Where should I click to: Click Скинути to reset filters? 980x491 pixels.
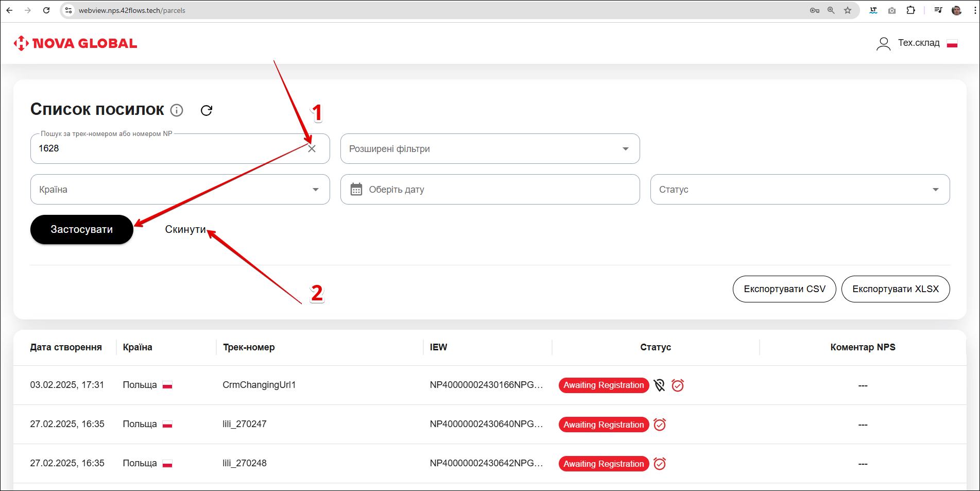[185, 230]
